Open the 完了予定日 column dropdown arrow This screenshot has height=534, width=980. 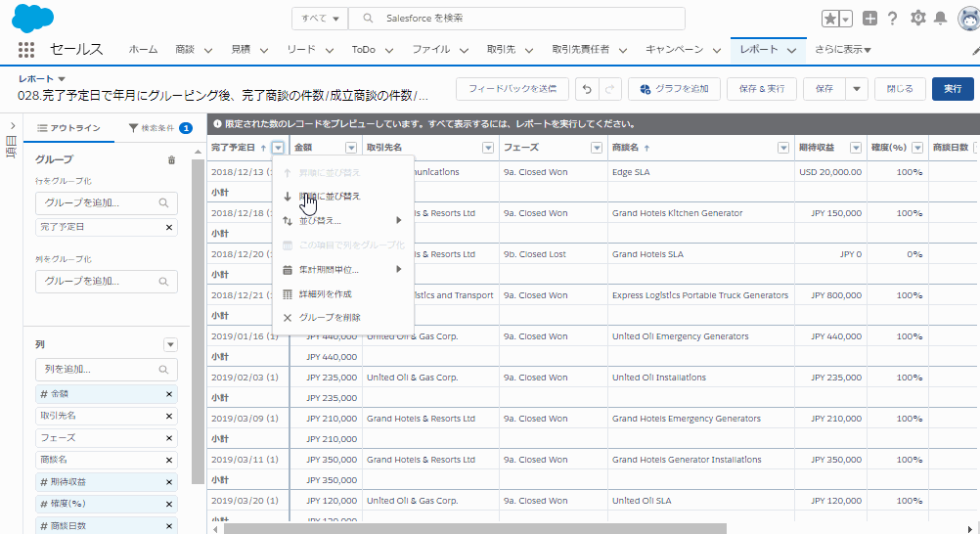pyautogui.click(x=278, y=148)
